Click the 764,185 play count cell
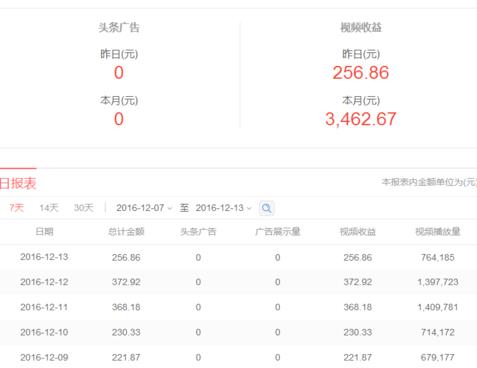Viewport: 477px width, 368px height. (x=438, y=257)
